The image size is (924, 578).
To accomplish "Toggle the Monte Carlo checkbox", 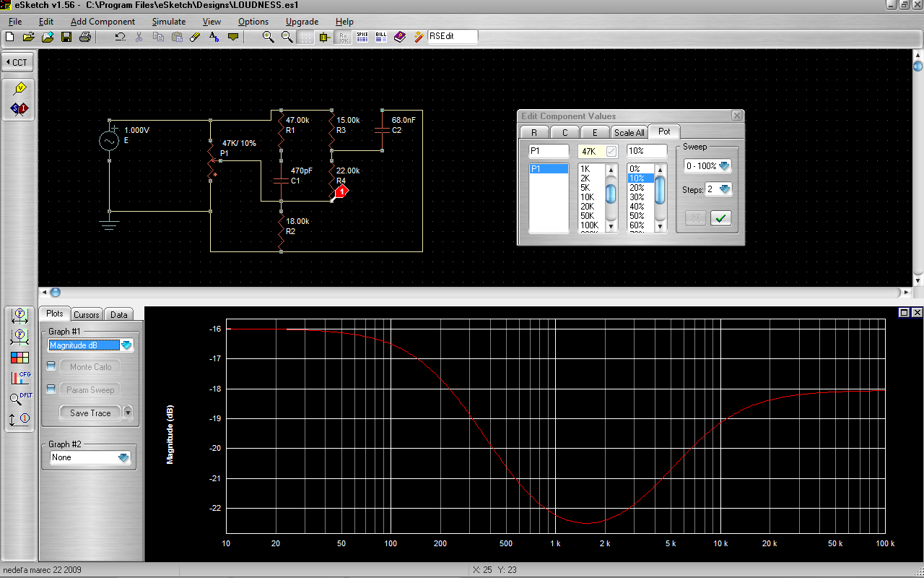I will click(x=51, y=366).
